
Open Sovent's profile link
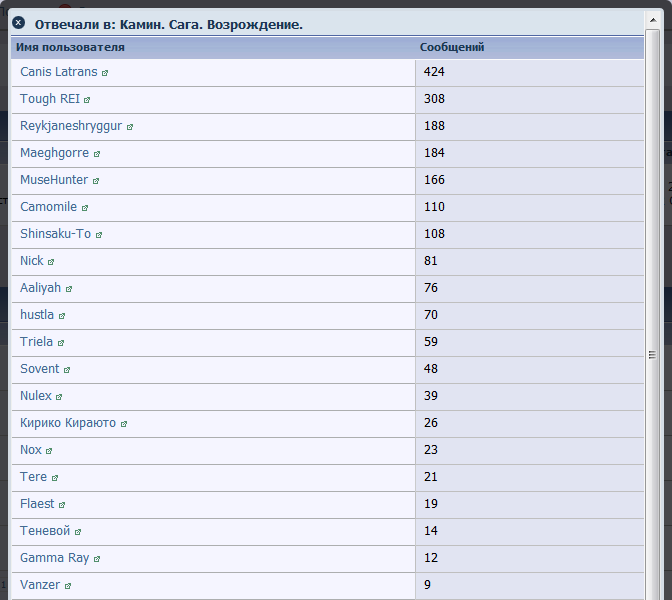39,369
